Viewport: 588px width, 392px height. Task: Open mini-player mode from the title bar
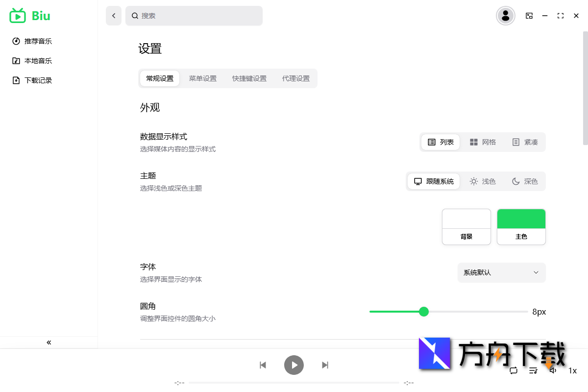click(x=529, y=16)
